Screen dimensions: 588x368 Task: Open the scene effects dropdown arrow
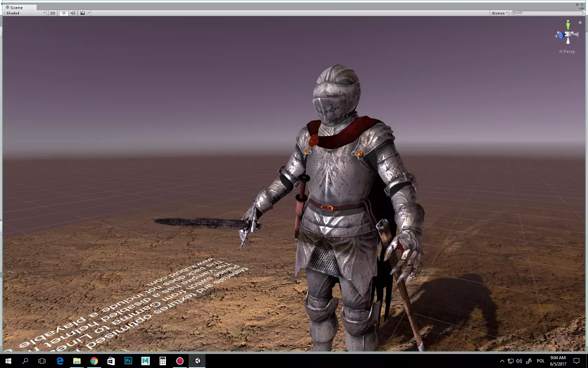[89, 13]
